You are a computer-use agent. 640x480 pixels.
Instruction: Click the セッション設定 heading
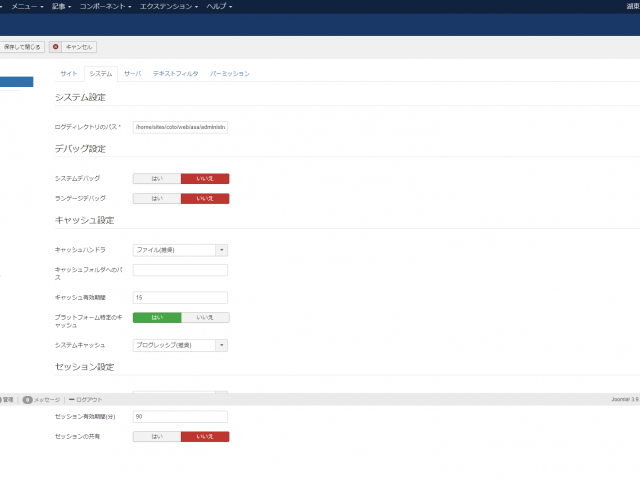pos(84,367)
